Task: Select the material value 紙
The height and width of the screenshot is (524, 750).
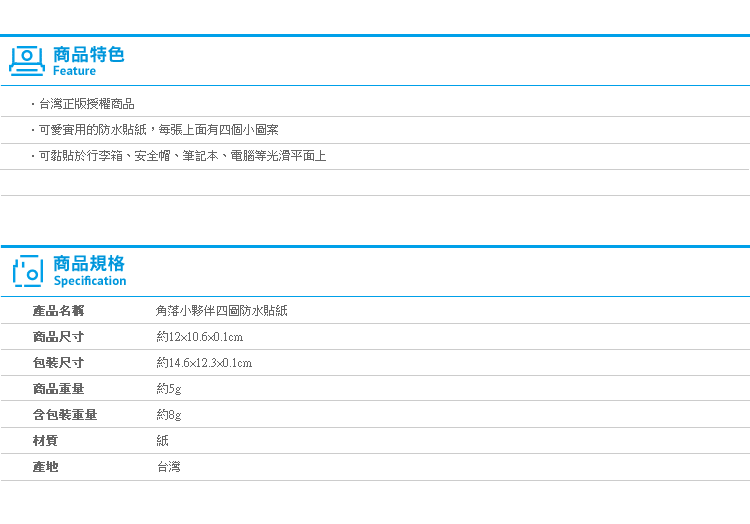Action: 162,440
